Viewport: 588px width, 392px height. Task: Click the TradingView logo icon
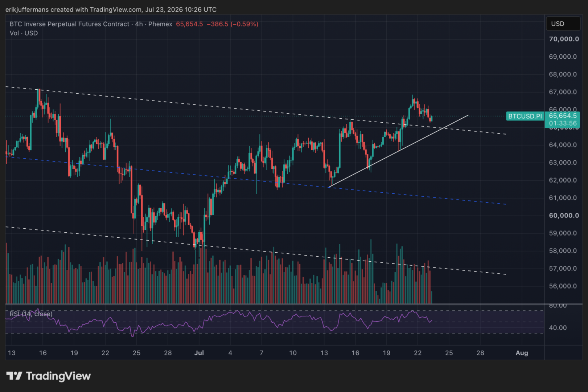pos(14,376)
